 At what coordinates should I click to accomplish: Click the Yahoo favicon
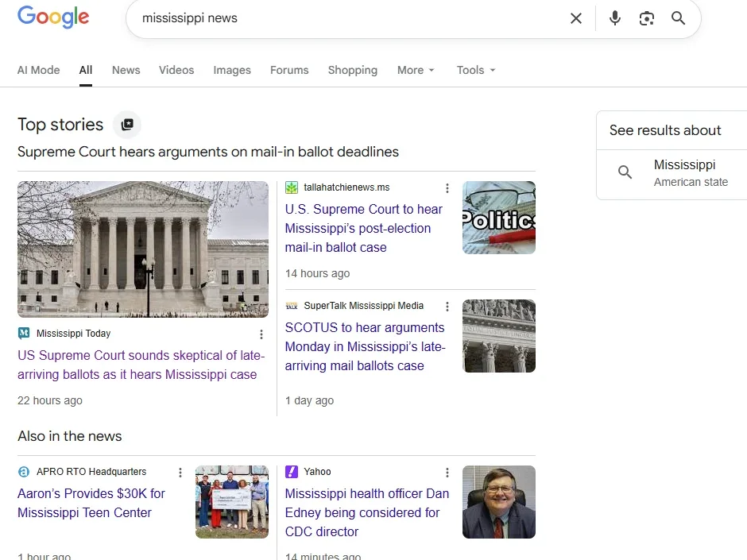pyautogui.click(x=291, y=472)
